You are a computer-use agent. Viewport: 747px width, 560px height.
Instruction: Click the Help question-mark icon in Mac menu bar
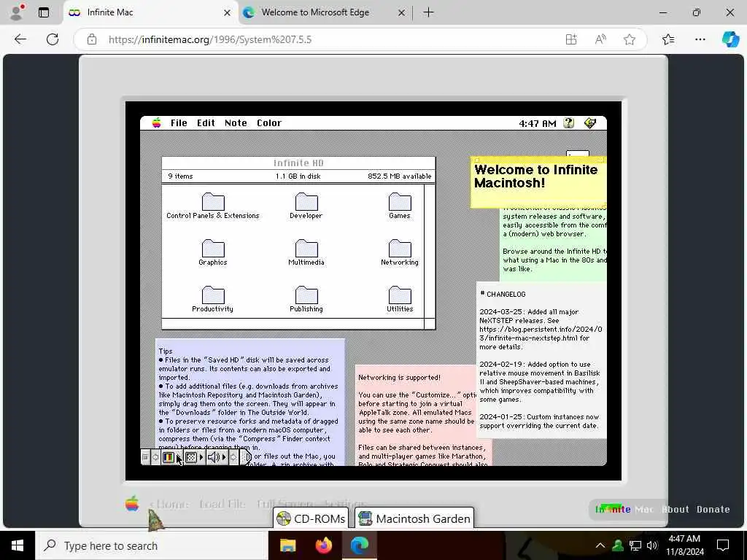[x=569, y=122]
